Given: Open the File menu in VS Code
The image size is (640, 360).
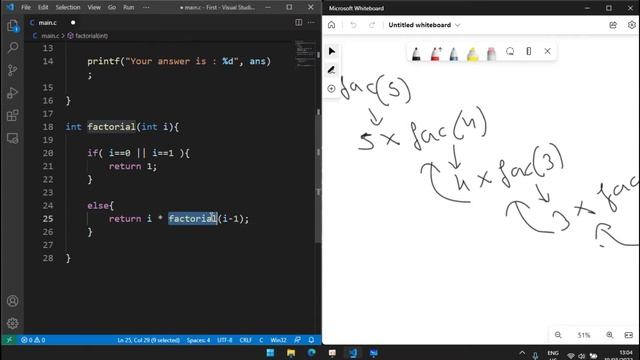Looking at the screenshot, I should (x=26, y=7).
